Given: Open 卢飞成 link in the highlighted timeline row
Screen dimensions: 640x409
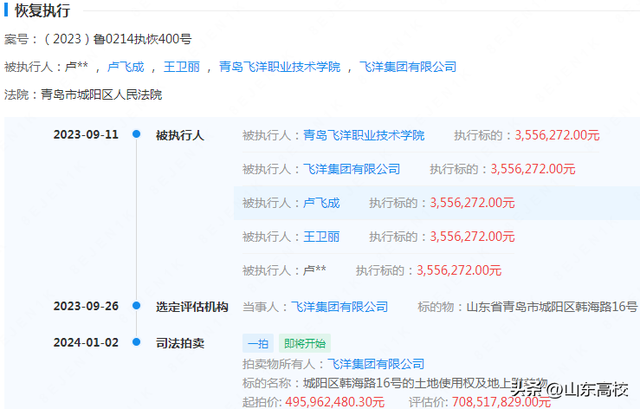Looking at the screenshot, I should coord(321,203).
